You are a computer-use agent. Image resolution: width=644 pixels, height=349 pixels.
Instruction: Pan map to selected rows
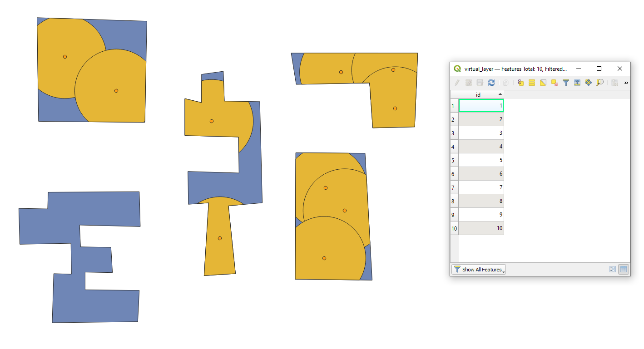pyautogui.click(x=589, y=83)
